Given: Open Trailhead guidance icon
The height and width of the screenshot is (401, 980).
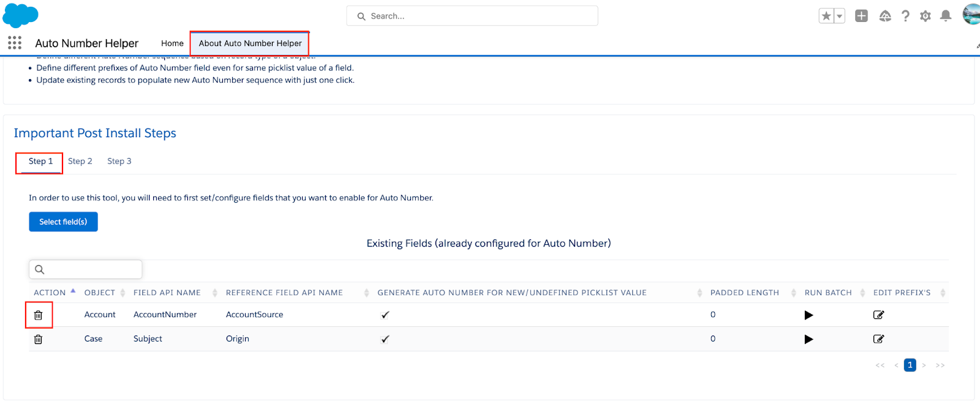Looking at the screenshot, I should 885,16.
